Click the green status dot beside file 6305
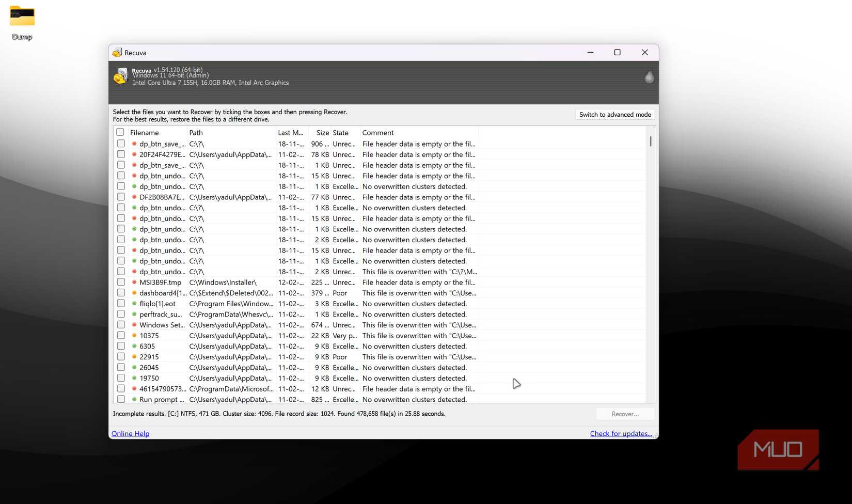The height and width of the screenshot is (504, 852). coord(134,346)
